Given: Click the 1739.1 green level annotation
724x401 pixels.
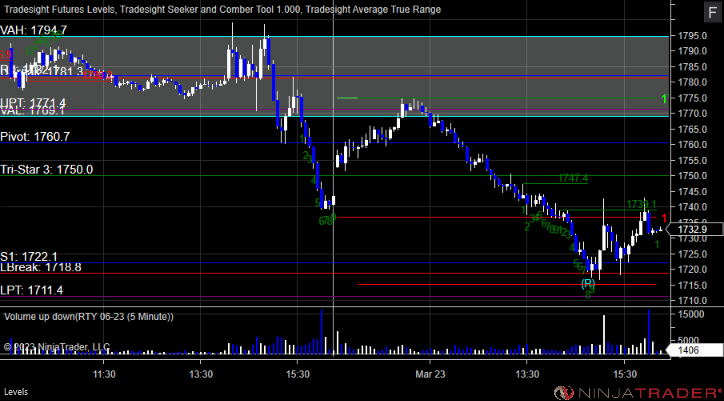Looking at the screenshot, I should click(641, 204).
